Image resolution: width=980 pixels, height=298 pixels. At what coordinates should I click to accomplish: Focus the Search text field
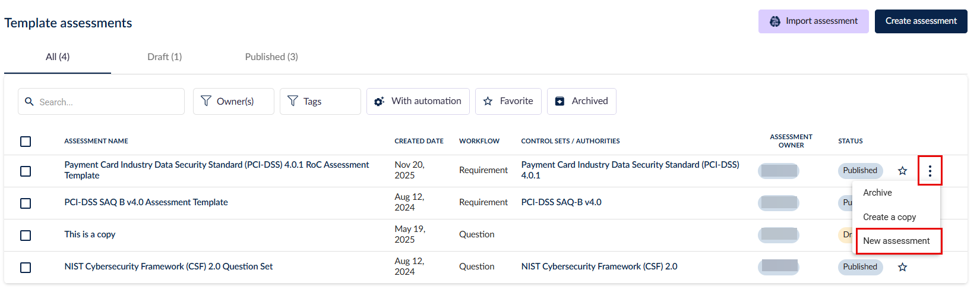click(107, 102)
